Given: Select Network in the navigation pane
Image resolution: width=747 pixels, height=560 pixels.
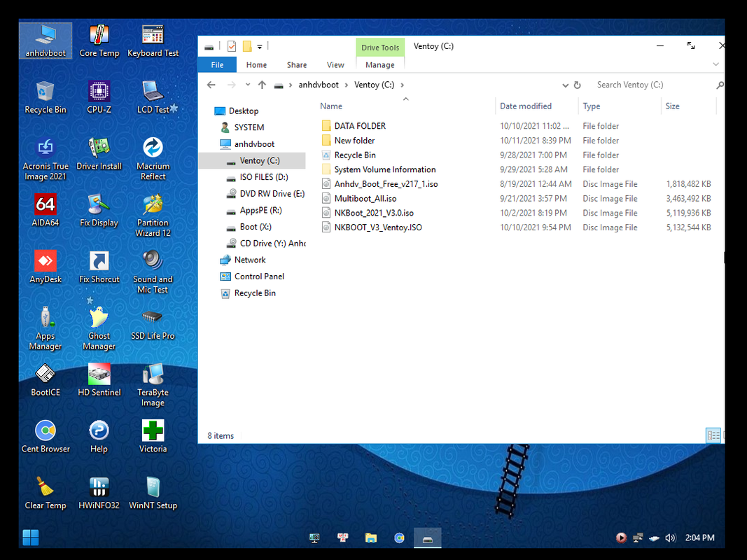Looking at the screenshot, I should pyautogui.click(x=250, y=260).
